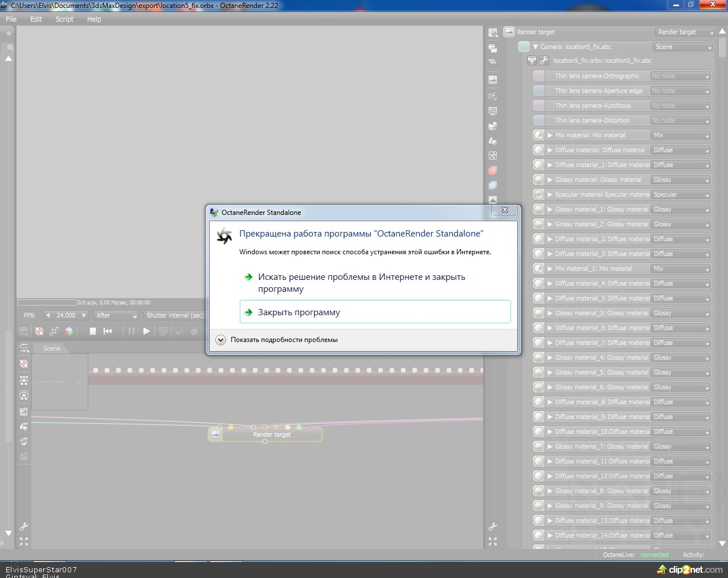728x578 pixels.
Task: Toggle the AF autofocus picker
Action: 179,331
